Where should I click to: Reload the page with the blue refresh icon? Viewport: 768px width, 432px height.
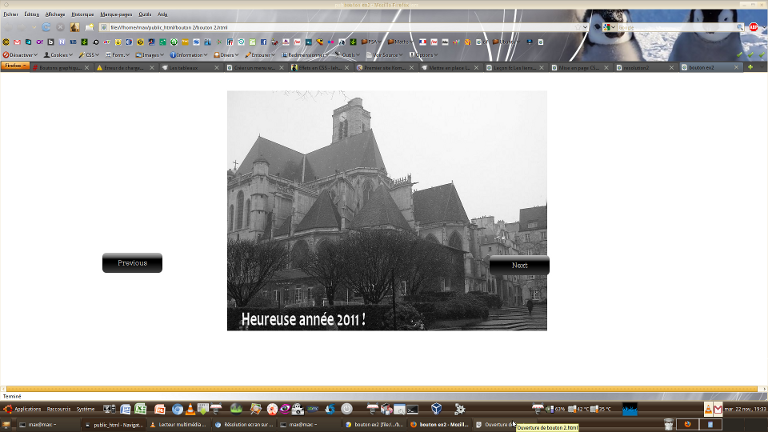(46, 27)
